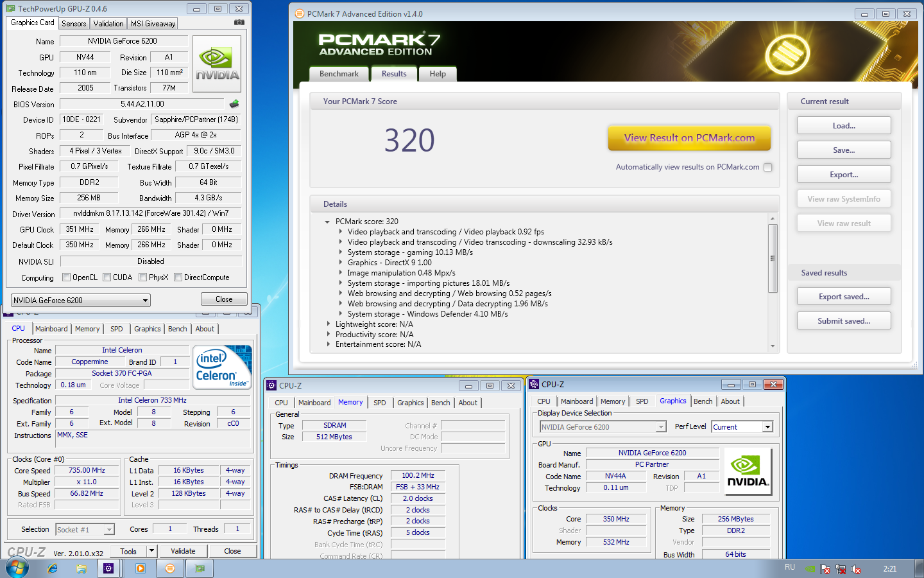This screenshot has width=924, height=578.
Task: Expand System storage - gaming result
Action: (x=340, y=252)
